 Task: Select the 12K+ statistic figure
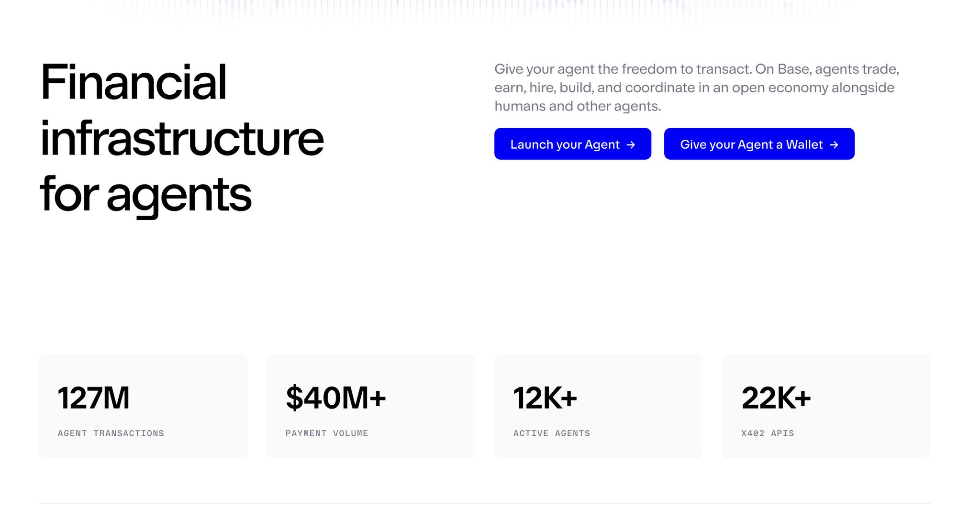tap(545, 398)
